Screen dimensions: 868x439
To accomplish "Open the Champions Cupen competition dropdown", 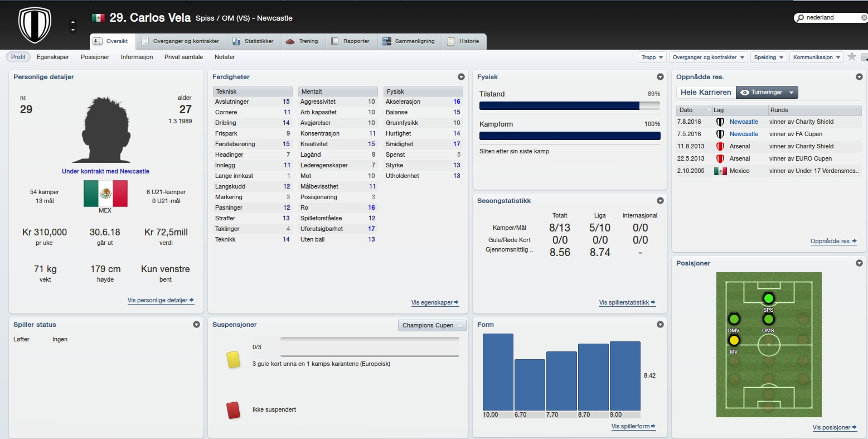I will tap(432, 325).
